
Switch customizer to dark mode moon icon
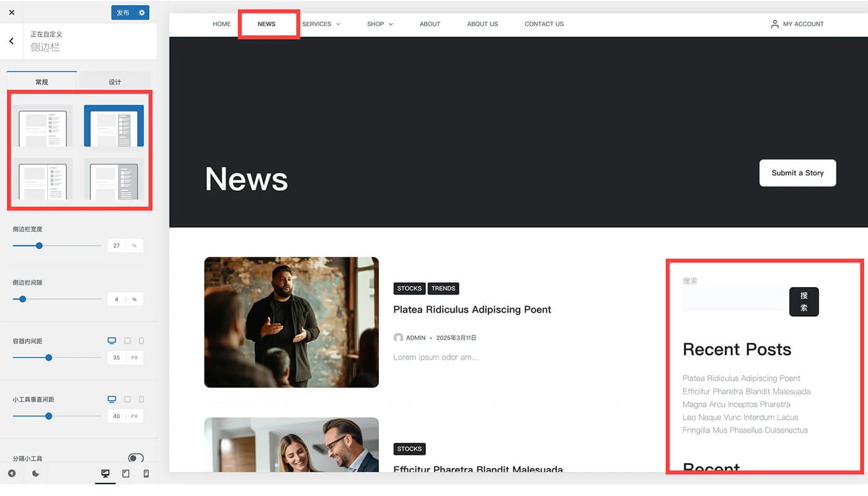click(35, 474)
